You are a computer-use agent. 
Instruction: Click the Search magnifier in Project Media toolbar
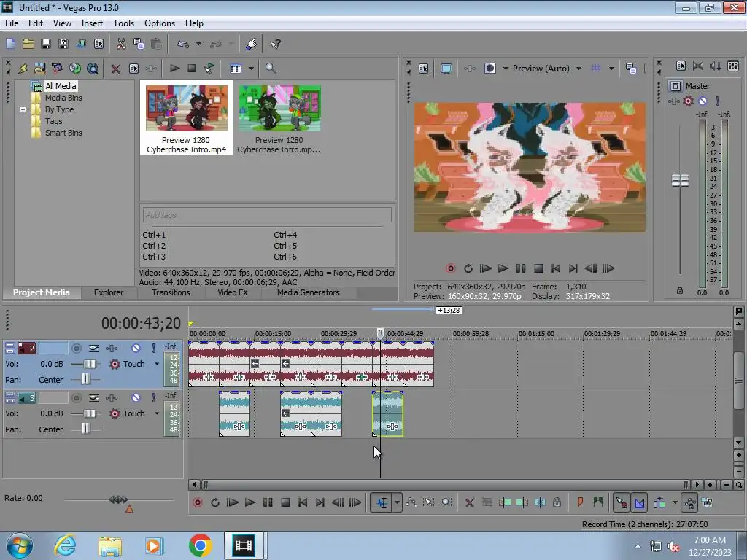tap(271, 68)
